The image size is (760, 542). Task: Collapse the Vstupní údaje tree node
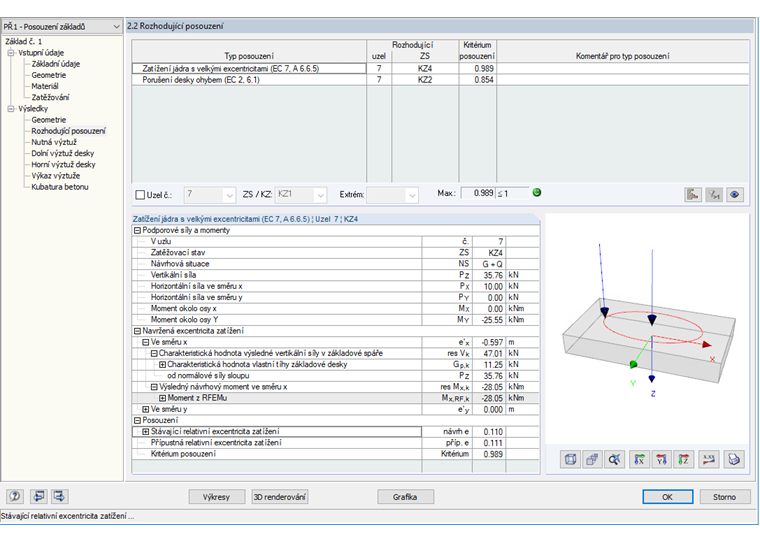tap(11, 53)
